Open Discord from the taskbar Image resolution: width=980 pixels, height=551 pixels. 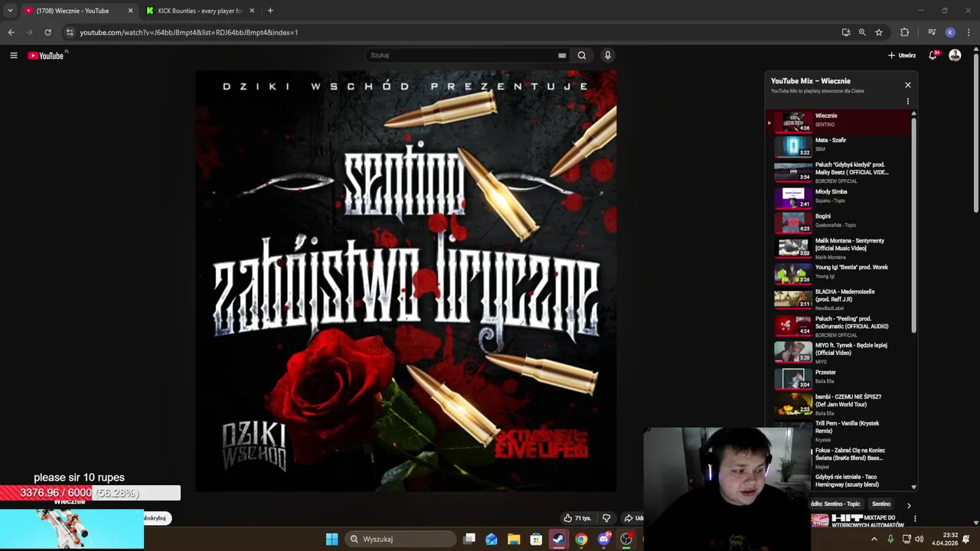tap(604, 539)
